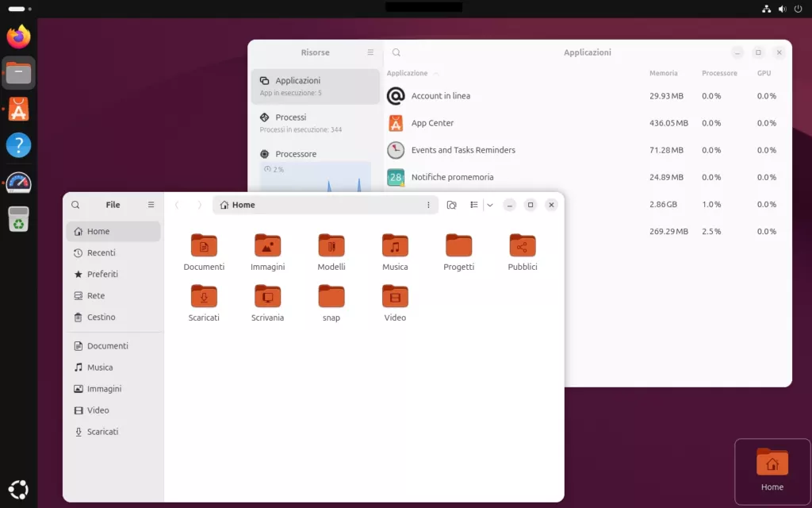Screen dimensions: 812x508
Task: Select Musica bookmark in the Files sidebar
Action: tap(113, 368)
